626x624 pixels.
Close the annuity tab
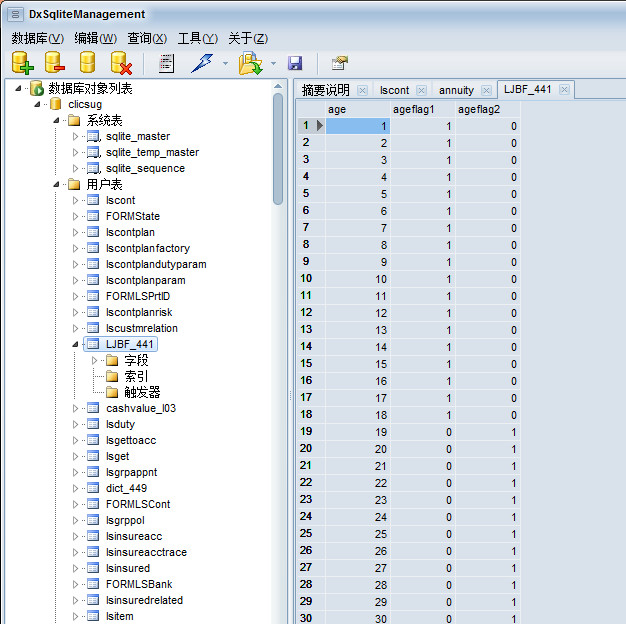pyautogui.click(x=486, y=91)
